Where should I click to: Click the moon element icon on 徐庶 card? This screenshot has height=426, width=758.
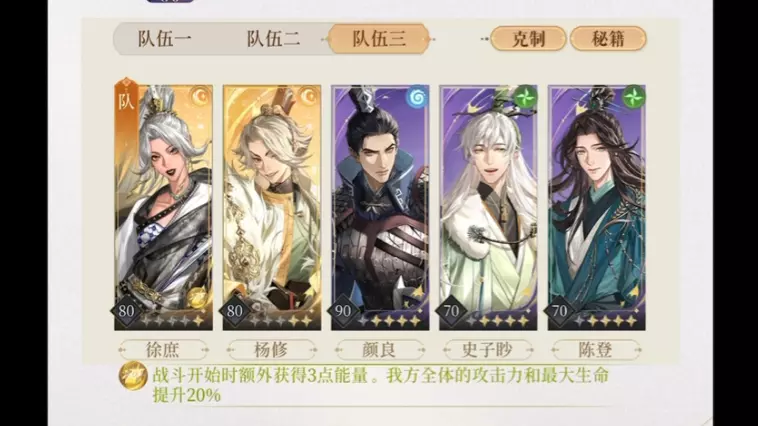click(x=201, y=97)
